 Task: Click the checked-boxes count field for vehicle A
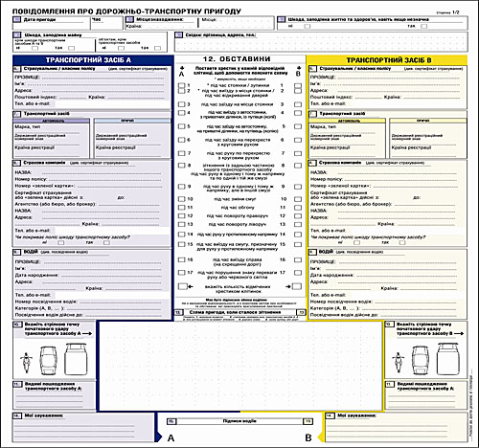[182, 286]
